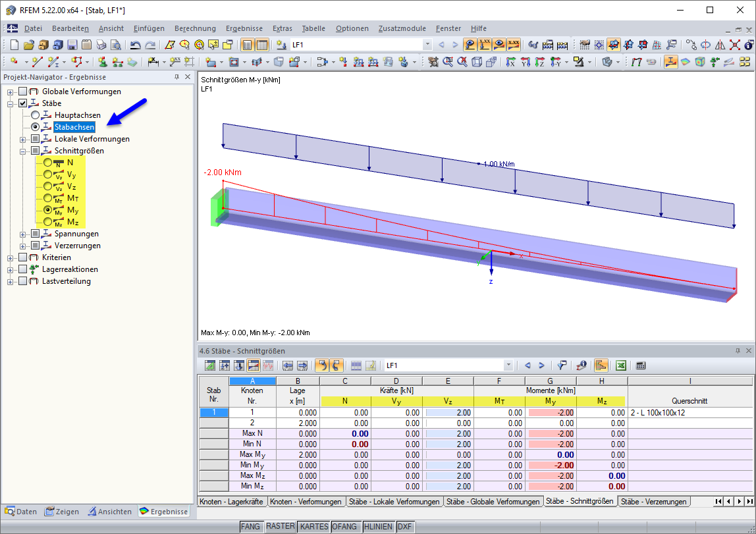Click the New file icon in toolbar
756x534 pixels.
click(x=14, y=45)
